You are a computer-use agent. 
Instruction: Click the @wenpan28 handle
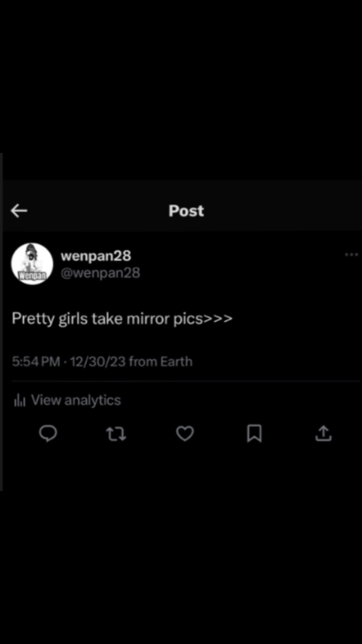pos(100,273)
